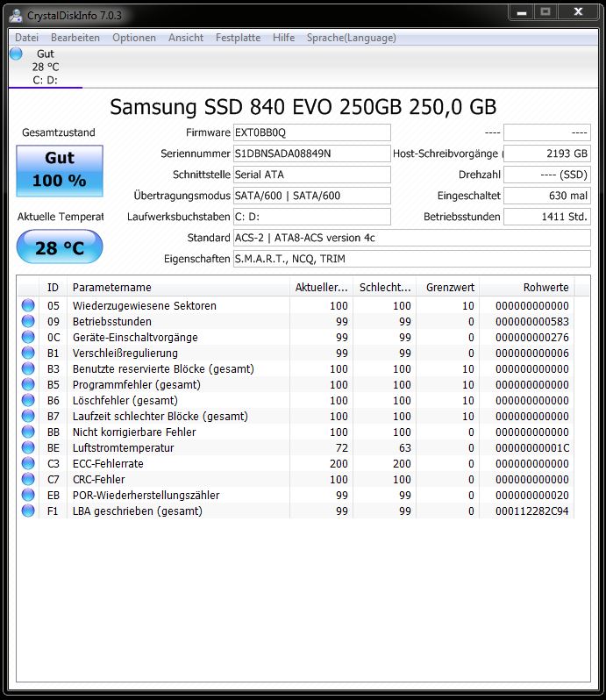Click the Laufwerksbuchstaben field C: D:
Image resolution: width=606 pixels, height=700 pixels.
[312, 217]
